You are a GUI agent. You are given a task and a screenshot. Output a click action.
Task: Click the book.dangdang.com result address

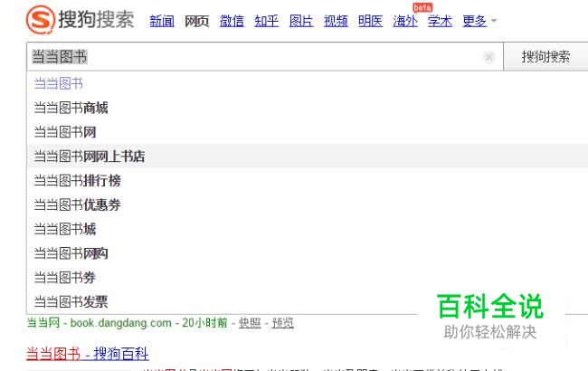(120, 323)
